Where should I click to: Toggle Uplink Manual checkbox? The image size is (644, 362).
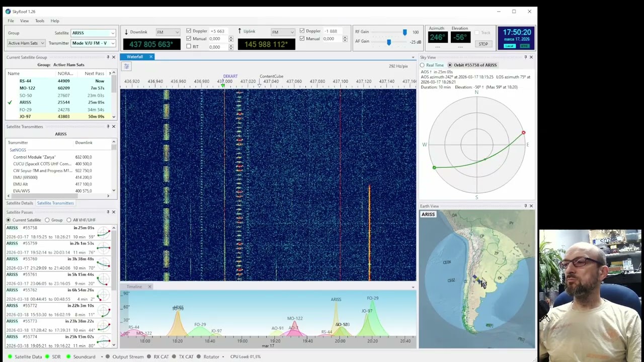(302, 39)
